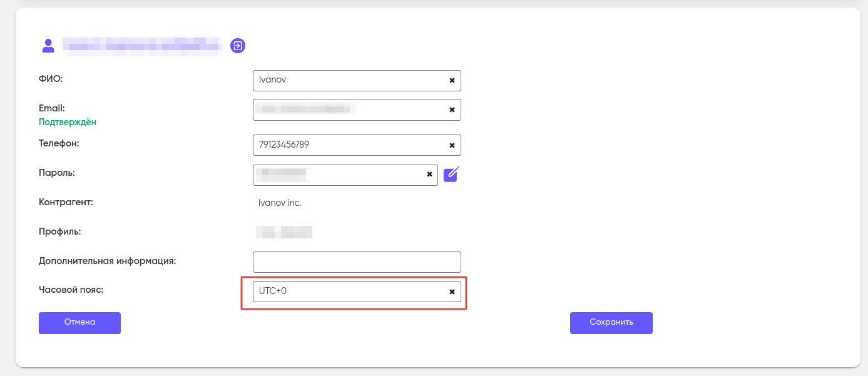Click the blurred user name heading
The image size is (868, 376).
pos(143,46)
